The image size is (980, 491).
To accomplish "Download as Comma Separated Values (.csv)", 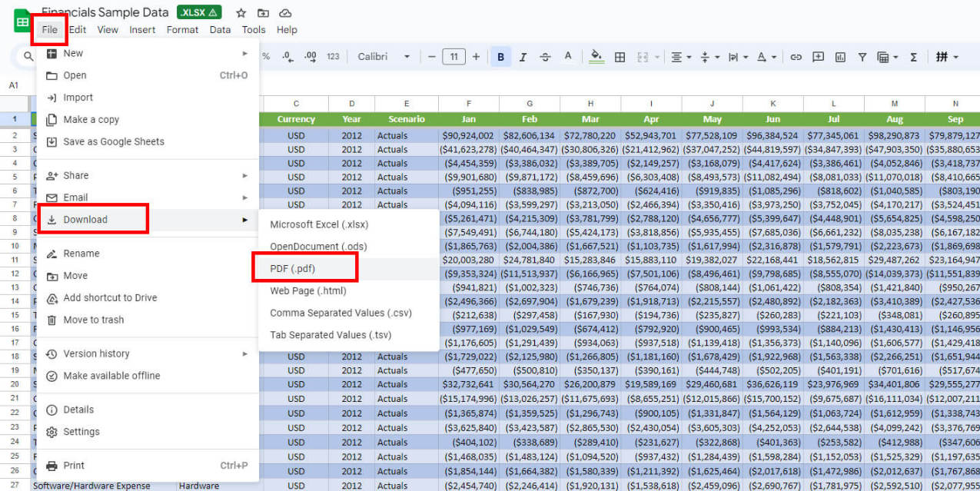I will (348, 313).
